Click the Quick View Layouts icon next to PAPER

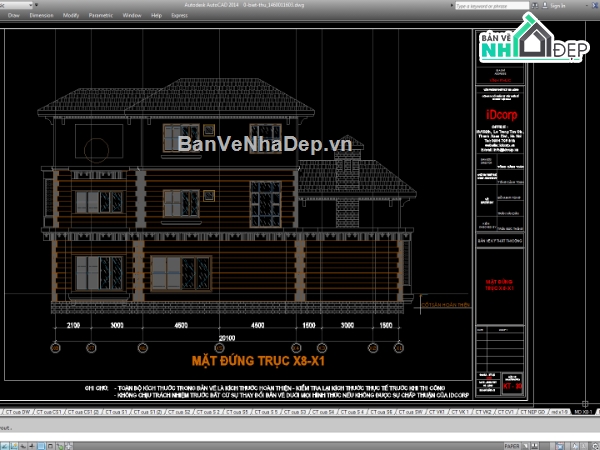pyautogui.click(x=527, y=446)
